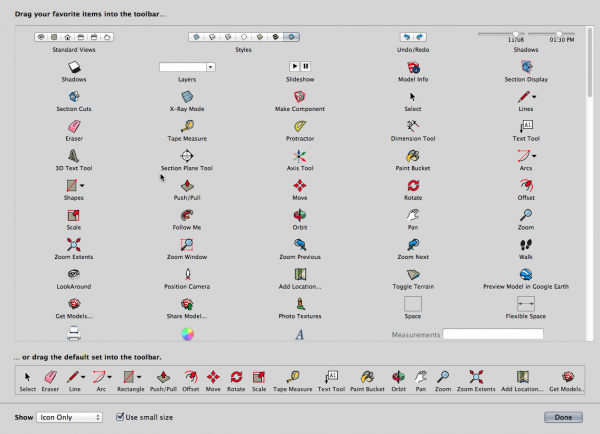
Task: Click the Eraser icon in the palette
Action: (74, 126)
